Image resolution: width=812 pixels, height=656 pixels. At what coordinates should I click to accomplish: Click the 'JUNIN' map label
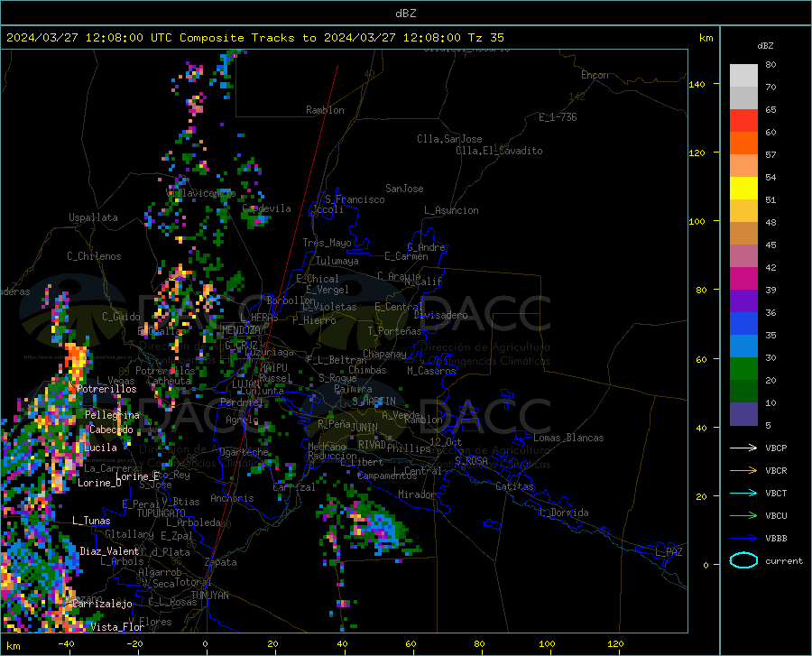(364, 427)
